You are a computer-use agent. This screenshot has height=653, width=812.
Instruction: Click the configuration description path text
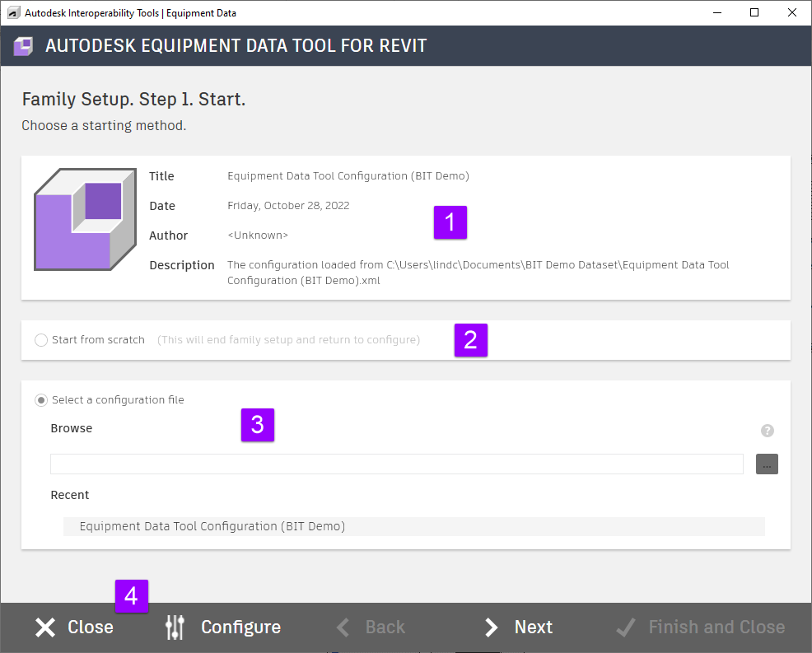point(478,273)
